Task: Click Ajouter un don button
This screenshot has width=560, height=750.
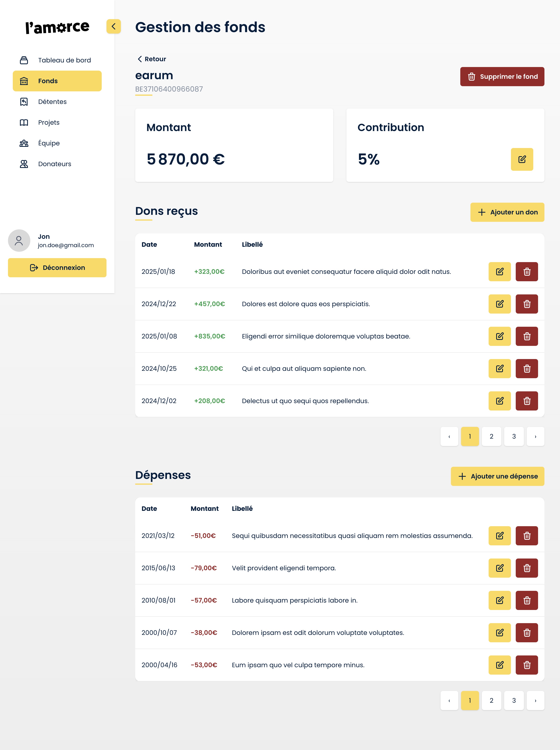Action: [507, 212]
